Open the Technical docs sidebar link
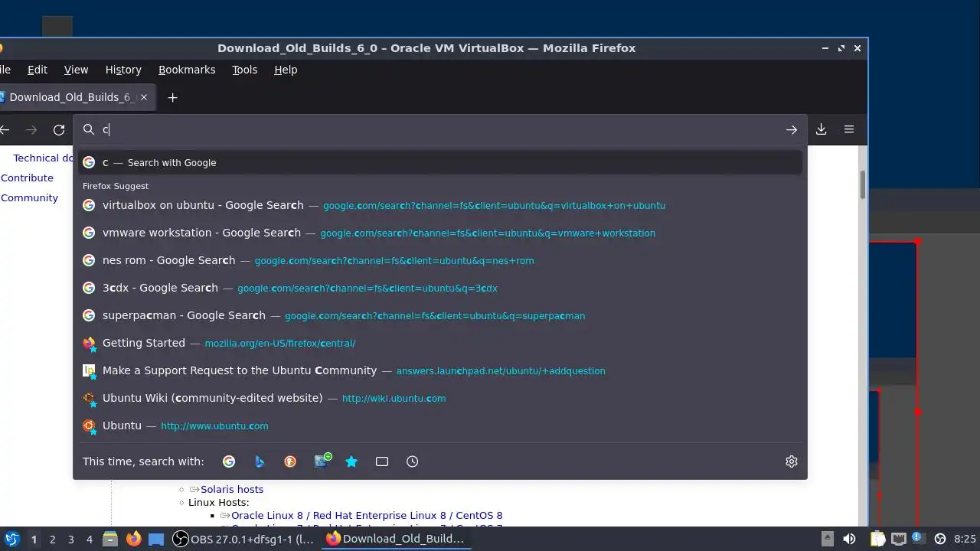 click(x=43, y=158)
